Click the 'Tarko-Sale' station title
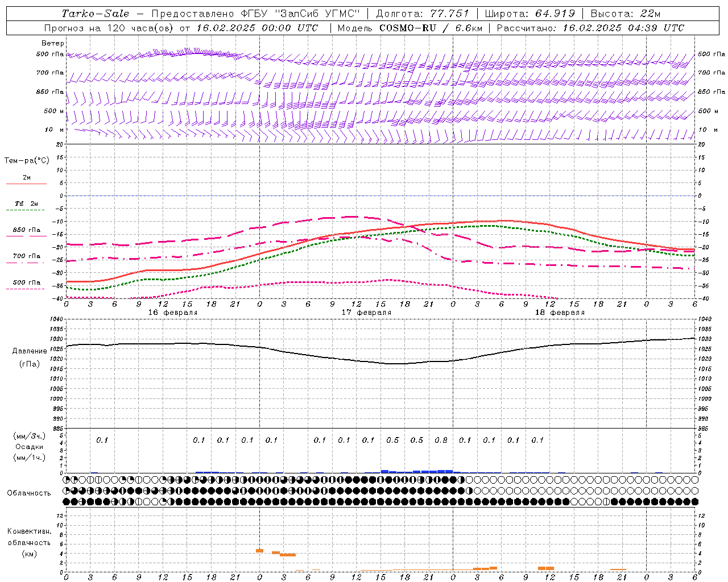The image size is (728, 582). coord(96,14)
